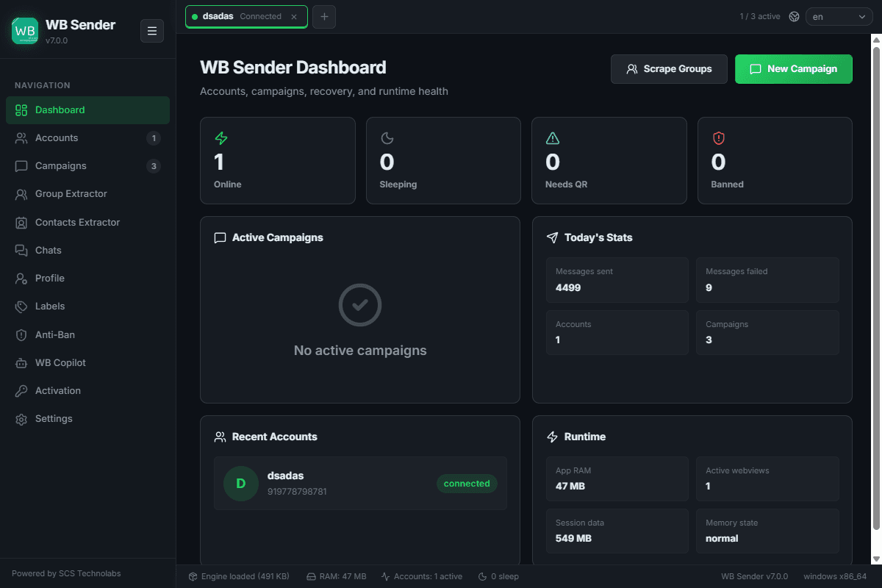Click the WB Sender logo icon
Image resolution: width=882 pixels, height=588 pixels.
tap(25, 31)
